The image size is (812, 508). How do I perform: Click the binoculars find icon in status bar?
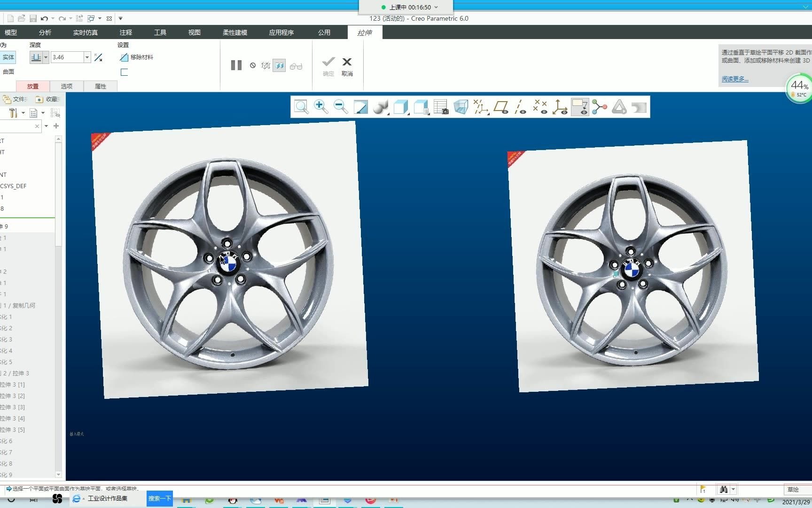point(724,490)
